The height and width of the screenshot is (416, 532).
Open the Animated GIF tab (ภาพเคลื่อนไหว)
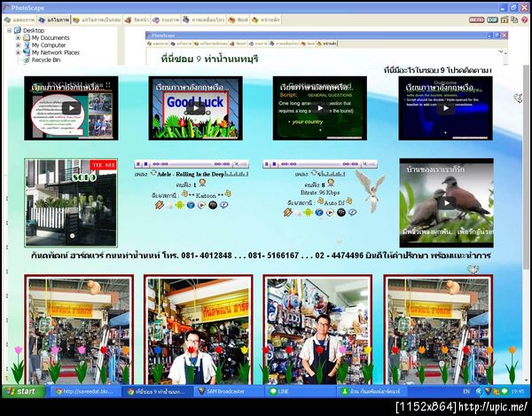[204, 20]
